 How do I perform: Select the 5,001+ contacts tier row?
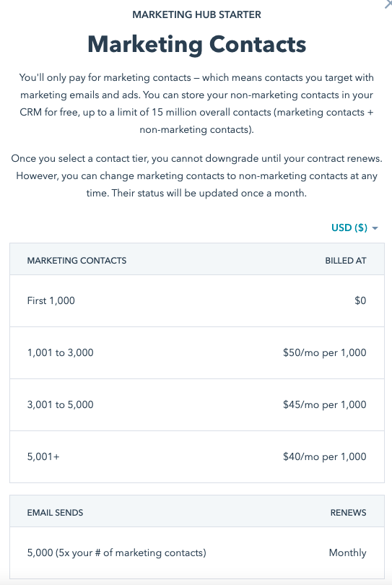click(x=197, y=456)
